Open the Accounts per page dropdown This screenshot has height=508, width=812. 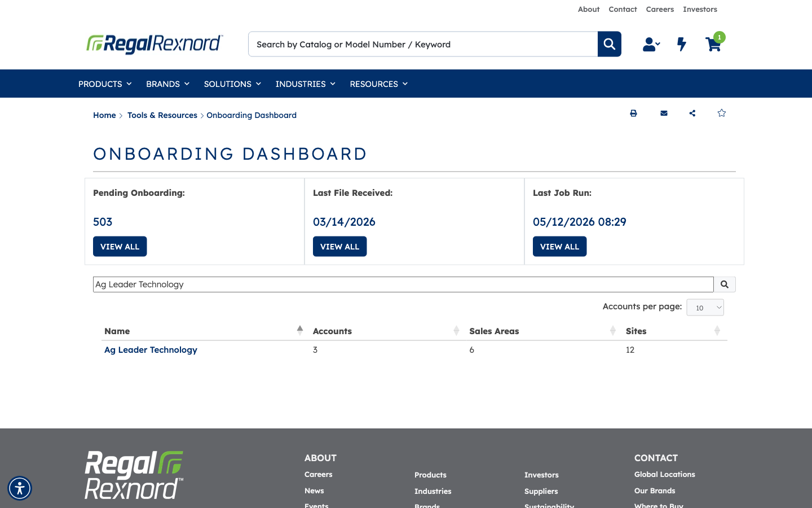click(705, 308)
